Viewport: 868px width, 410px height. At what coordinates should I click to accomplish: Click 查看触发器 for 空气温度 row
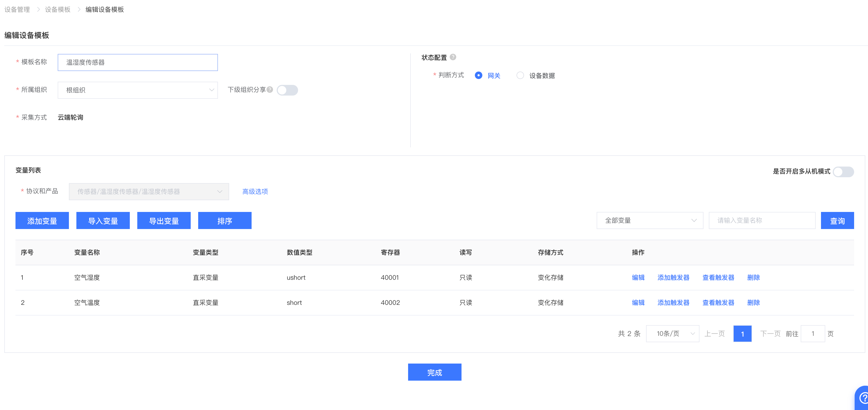(x=718, y=302)
